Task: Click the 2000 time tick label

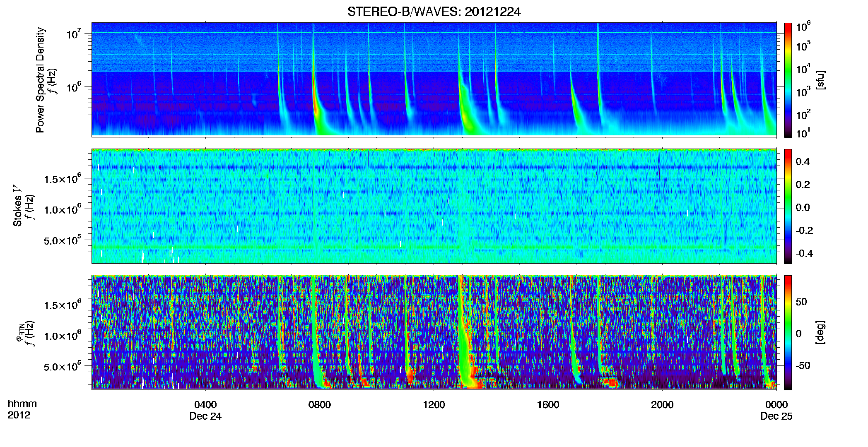Action: click(x=662, y=405)
